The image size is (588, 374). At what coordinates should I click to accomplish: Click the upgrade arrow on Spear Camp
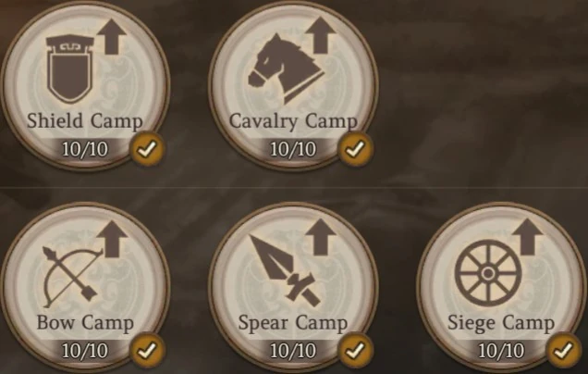pyautogui.click(x=320, y=237)
